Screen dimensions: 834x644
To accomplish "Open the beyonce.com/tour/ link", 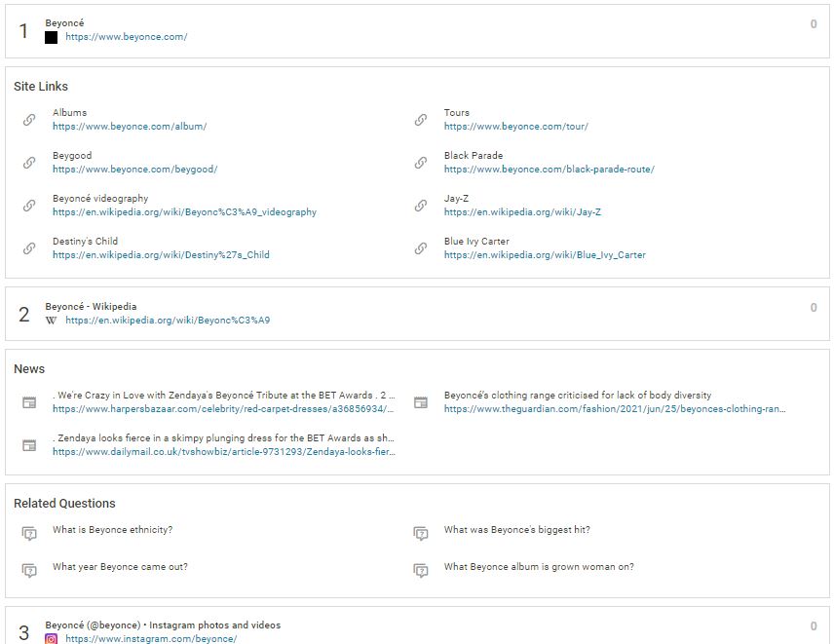I will pos(516,127).
